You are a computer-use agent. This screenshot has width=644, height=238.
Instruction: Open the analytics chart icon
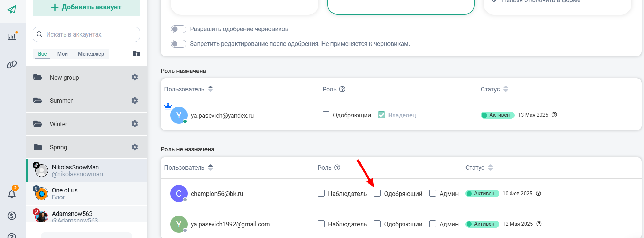point(12,37)
